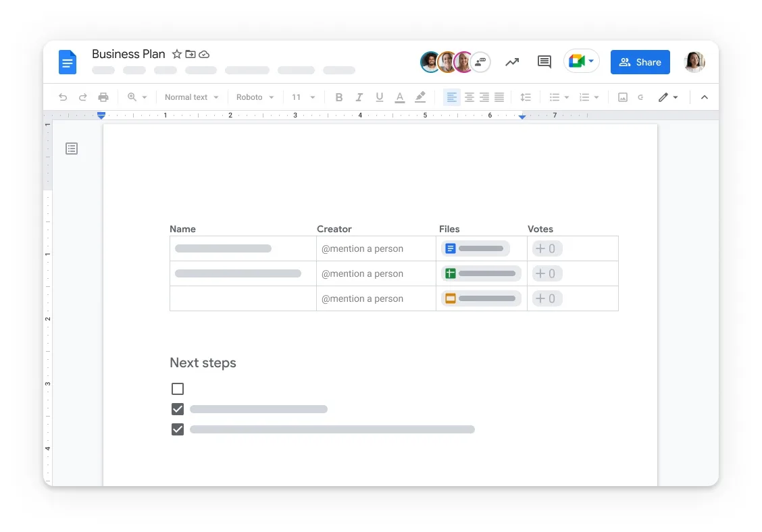This screenshot has width=762, height=532.
Task: Collapse the toolbar with the chevron
Action: [x=704, y=97]
